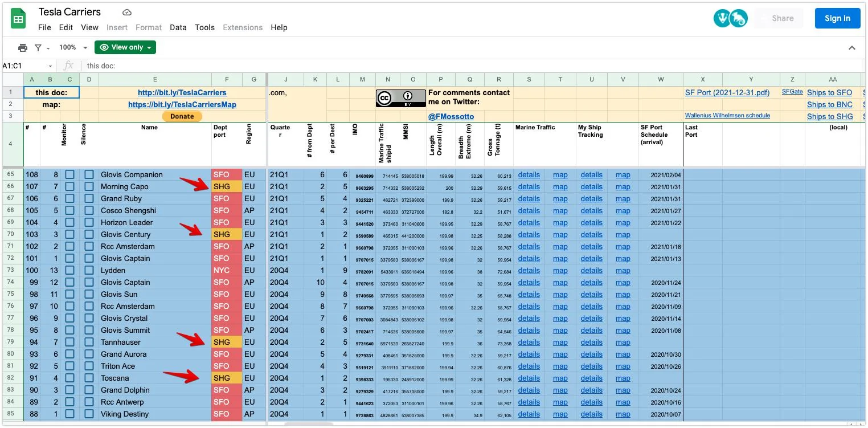Image resolution: width=868 pixels, height=428 pixels.
Task: Open the SFGate link
Action: pyautogui.click(x=792, y=91)
